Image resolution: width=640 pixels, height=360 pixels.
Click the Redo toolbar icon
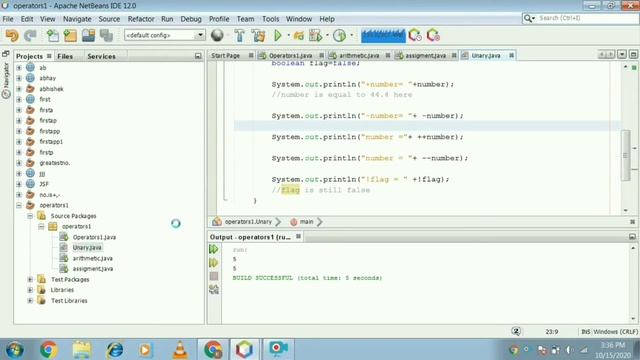pyautogui.click(x=30, y=36)
